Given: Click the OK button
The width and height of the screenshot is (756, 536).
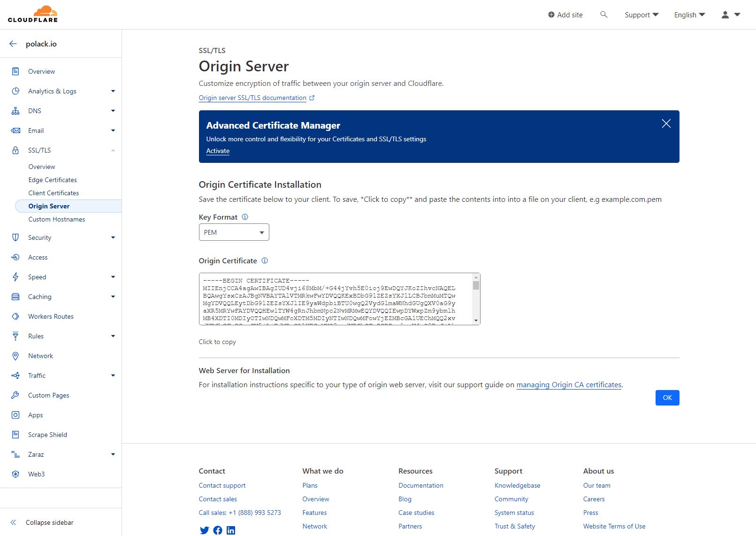Looking at the screenshot, I should tap(667, 398).
